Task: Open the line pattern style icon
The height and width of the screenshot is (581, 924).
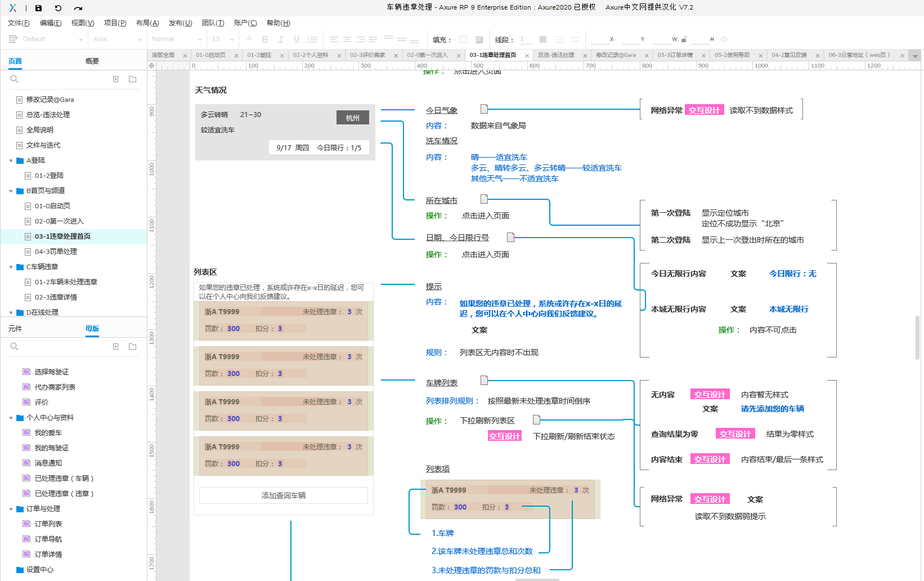Action: point(559,39)
